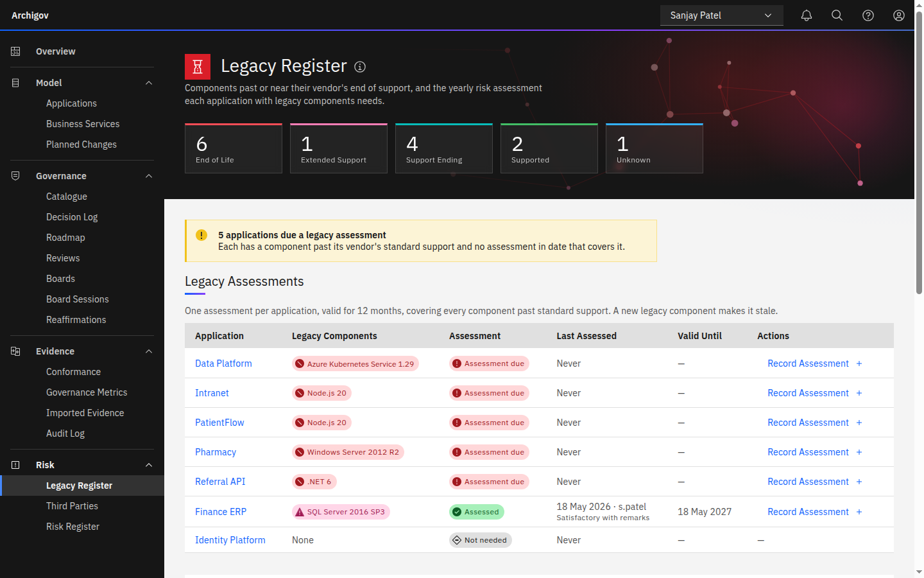The image size is (924, 578).
Task: Click the Evidence section icon in sidebar
Action: tap(15, 351)
